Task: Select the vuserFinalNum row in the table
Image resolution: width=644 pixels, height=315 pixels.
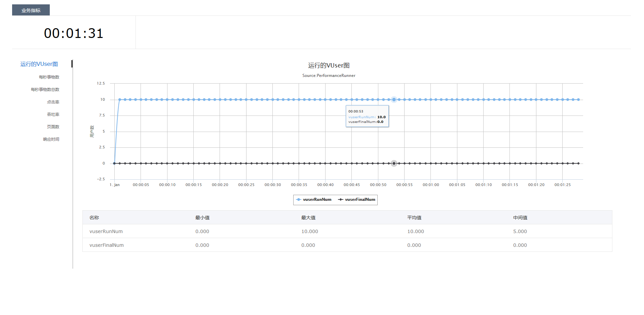Action: tap(107, 245)
